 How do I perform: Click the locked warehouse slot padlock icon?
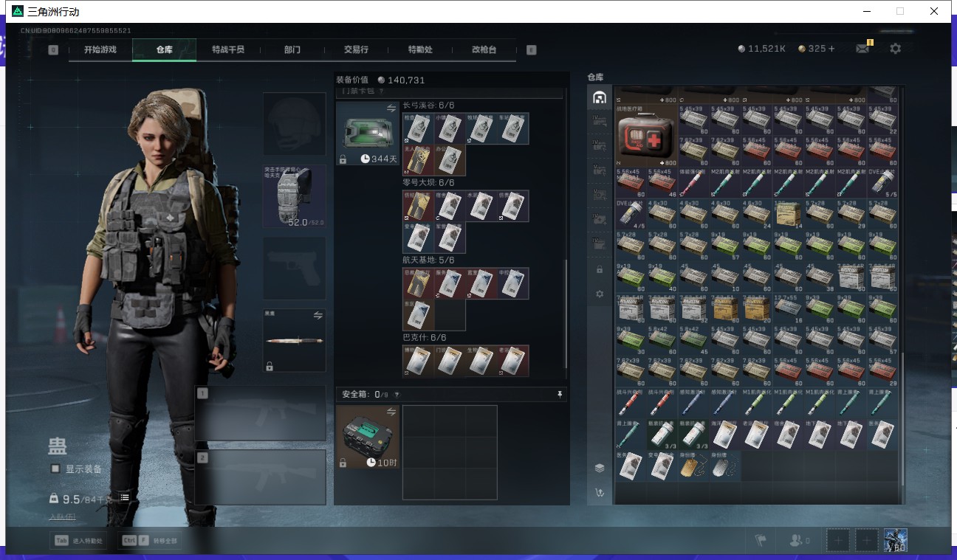(x=600, y=269)
